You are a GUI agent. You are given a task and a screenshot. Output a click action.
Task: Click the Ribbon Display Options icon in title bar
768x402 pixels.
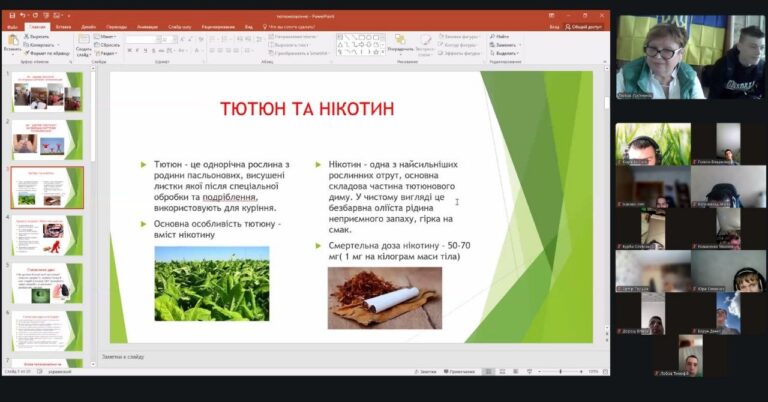pyautogui.click(x=552, y=16)
